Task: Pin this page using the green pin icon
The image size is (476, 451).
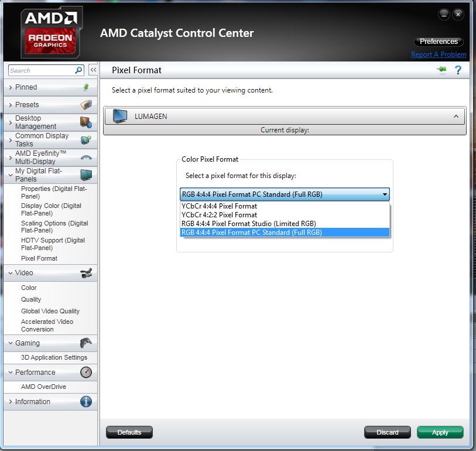Action: [441, 70]
